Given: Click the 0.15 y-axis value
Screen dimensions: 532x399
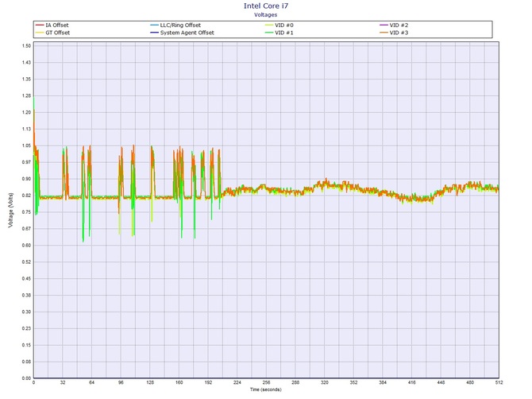Looking at the screenshot, I should coord(26,345).
